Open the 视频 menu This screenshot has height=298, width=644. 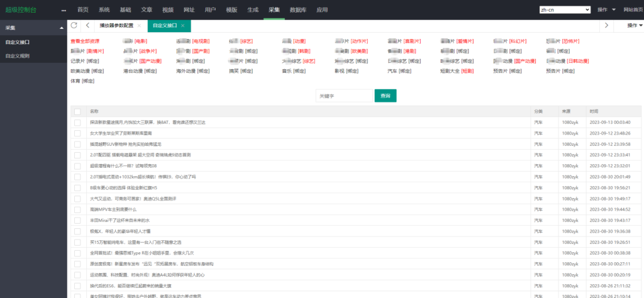click(x=168, y=10)
